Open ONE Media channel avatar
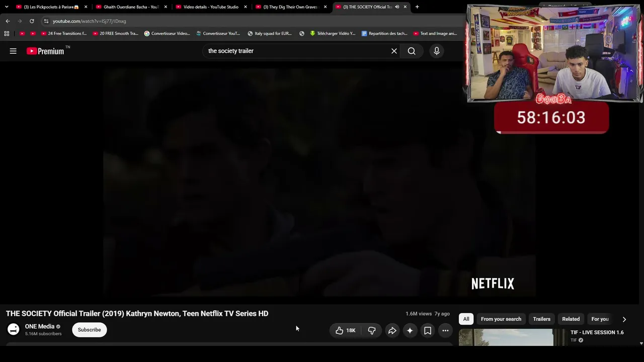This screenshot has width=644, height=362. click(14, 330)
